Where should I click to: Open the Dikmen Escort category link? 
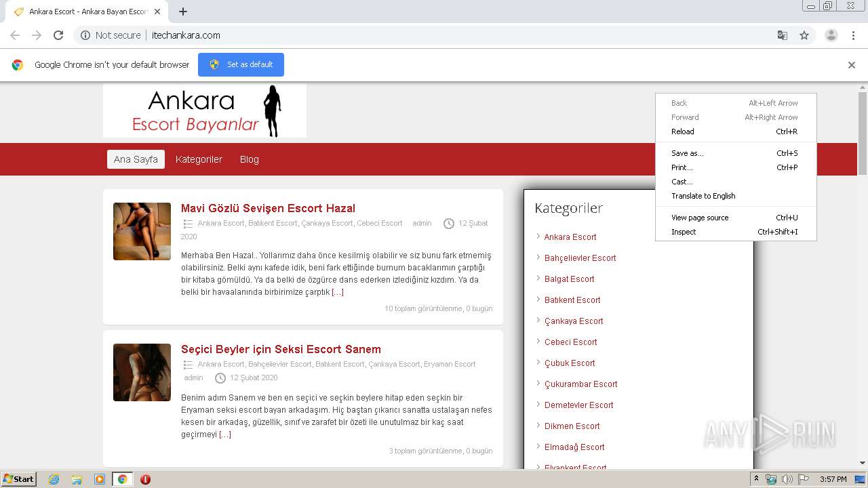pos(572,426)
